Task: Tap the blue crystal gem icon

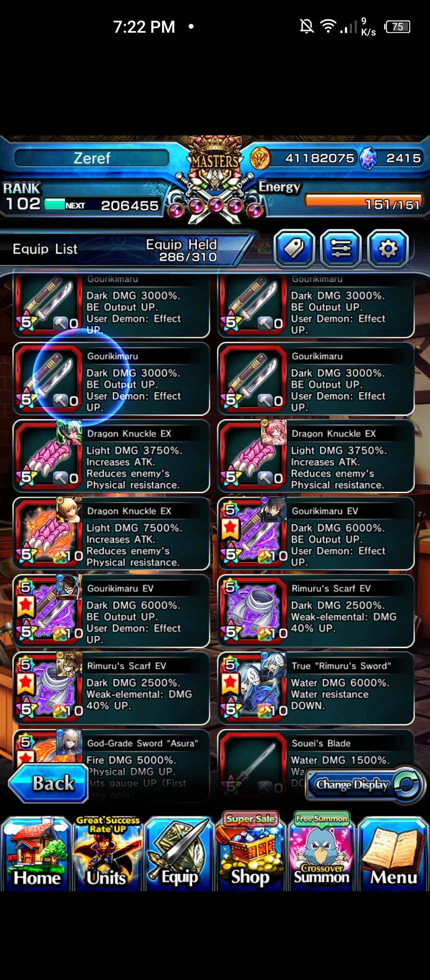Action: (x=368, y=158)
